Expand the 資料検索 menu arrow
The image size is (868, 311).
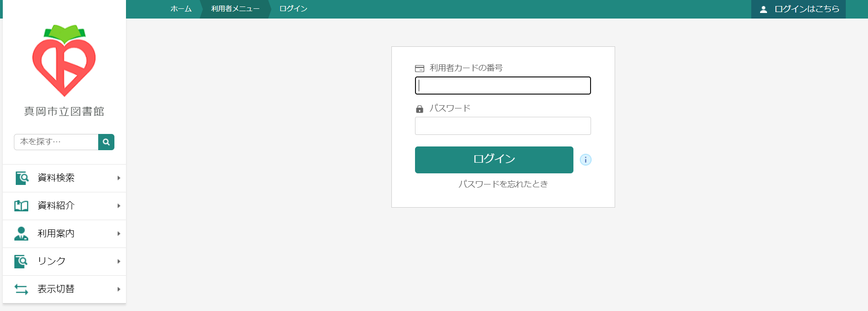point(119,178)
